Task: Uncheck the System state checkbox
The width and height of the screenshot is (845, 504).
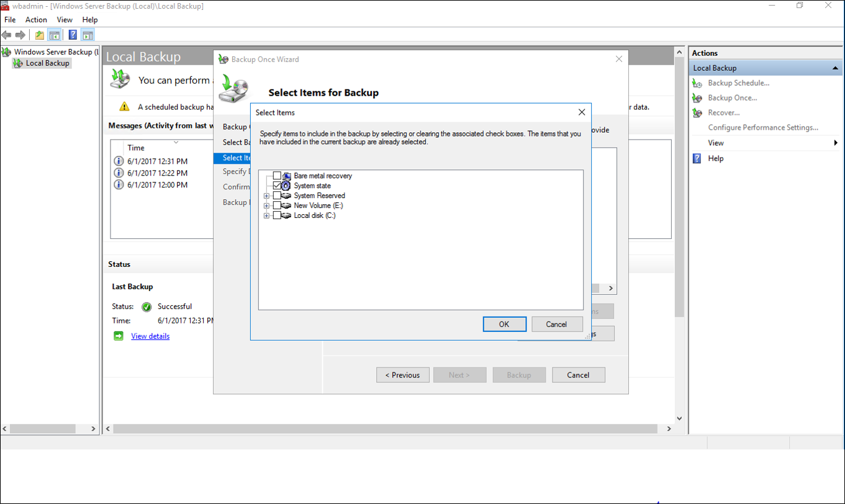Action: tap(277, 186)
